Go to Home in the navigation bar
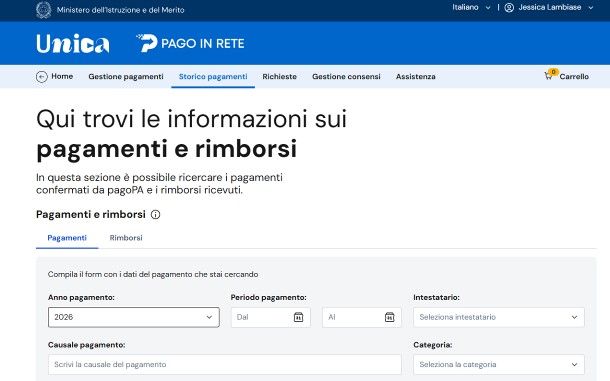Image resolution: width=610 pixels, height=381 pixels. (62, 76)
